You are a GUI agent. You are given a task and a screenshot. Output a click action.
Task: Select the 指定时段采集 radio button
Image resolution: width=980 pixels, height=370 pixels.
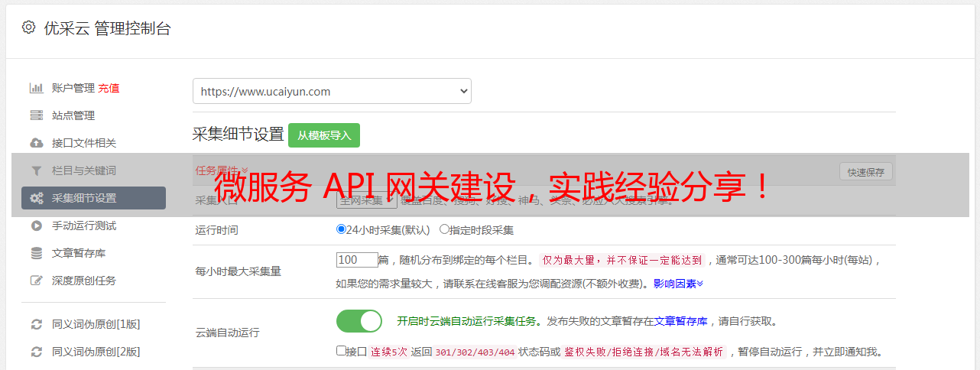click(444, 229)
